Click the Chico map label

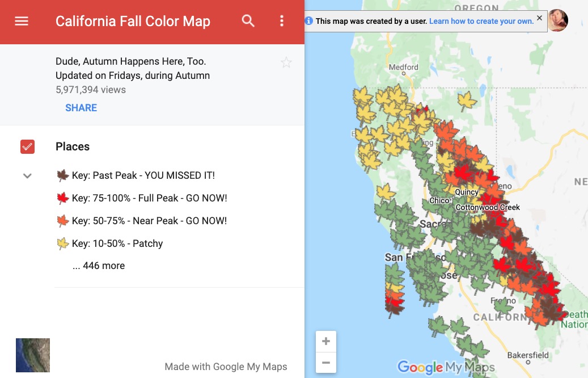coord(439,200)
